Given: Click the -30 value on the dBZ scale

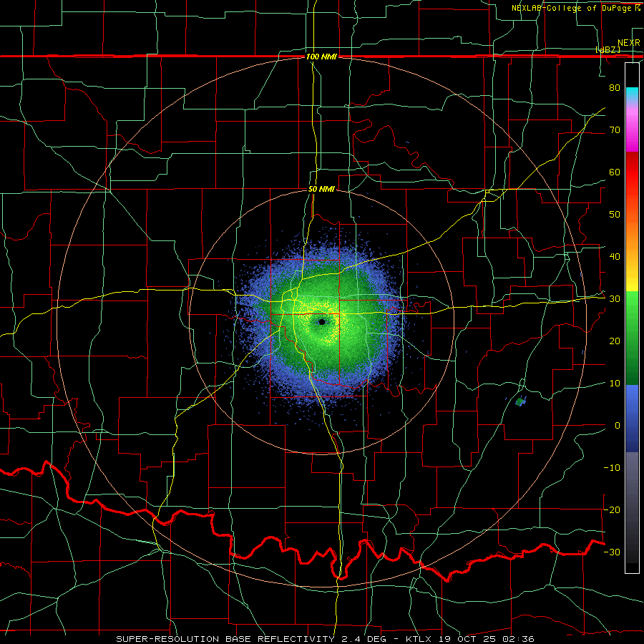Looking at the screenshot, I should (x=612, y=552).
